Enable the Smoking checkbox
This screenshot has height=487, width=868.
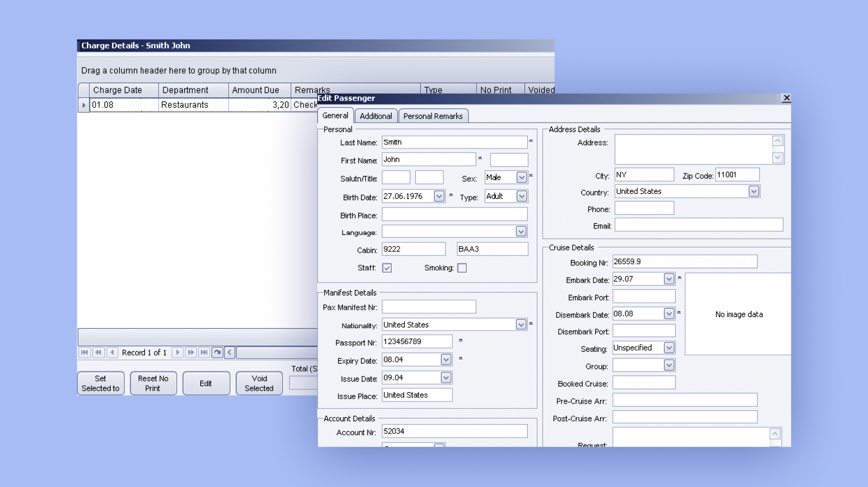462,268
